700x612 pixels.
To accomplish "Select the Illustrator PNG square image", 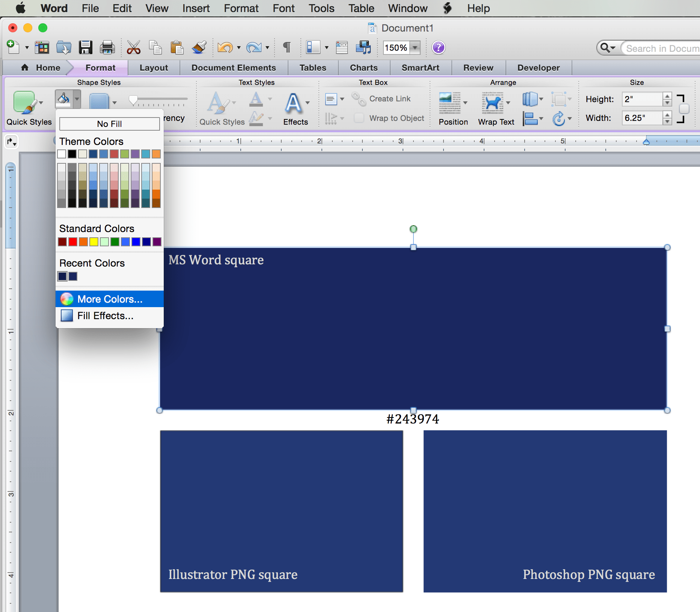I will tap(282, 511).
